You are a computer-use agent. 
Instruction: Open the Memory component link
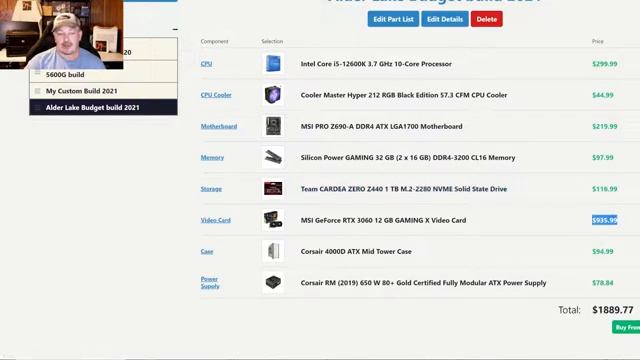click(212, 158)
